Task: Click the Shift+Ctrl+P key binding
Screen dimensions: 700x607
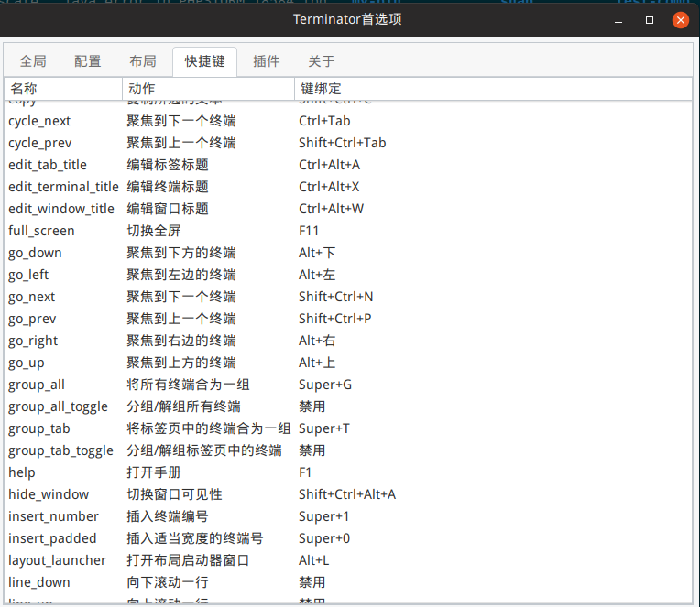Action: click(334, 319)
